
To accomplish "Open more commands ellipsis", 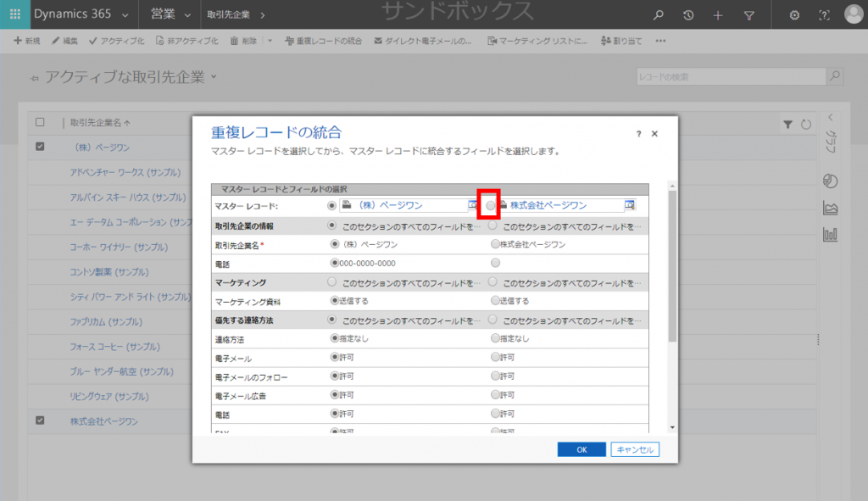I will click(660, 41).
